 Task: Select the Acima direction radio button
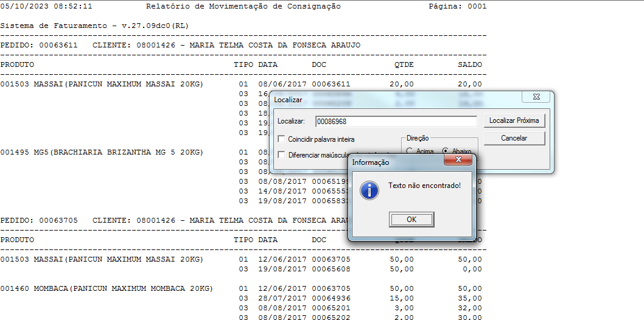pos(409,151)
